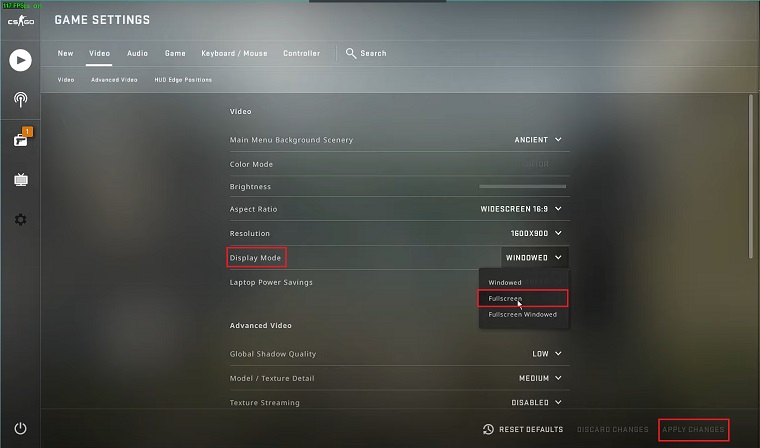This screenshot has height=448, width=760.
Task: Click the CS:GO logo icon
Action: 20,21
